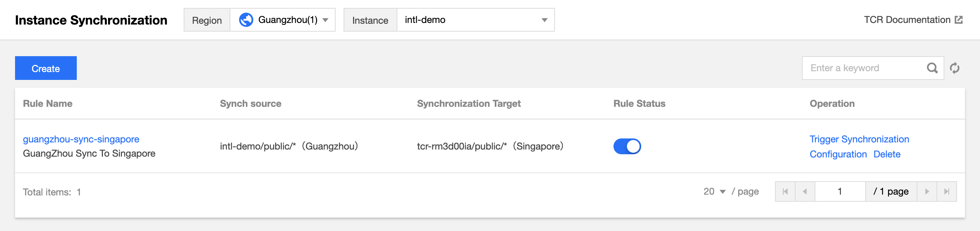Expand the Instance dropdown showing intl-demo

pos(475,20)
